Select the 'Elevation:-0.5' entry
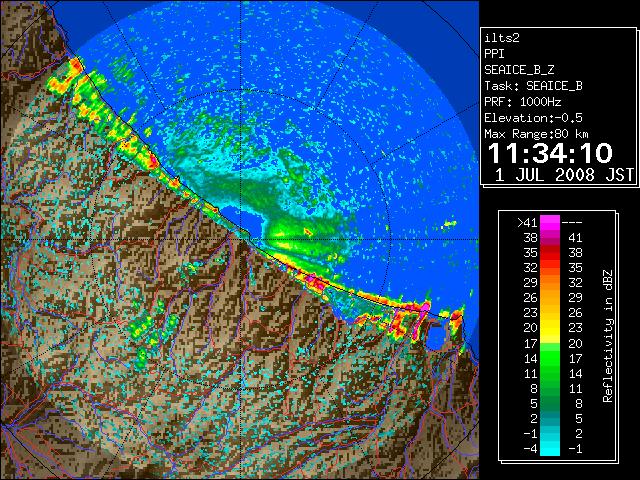Image resolution: width=640 pixels, height=480 pixels. 533,118
